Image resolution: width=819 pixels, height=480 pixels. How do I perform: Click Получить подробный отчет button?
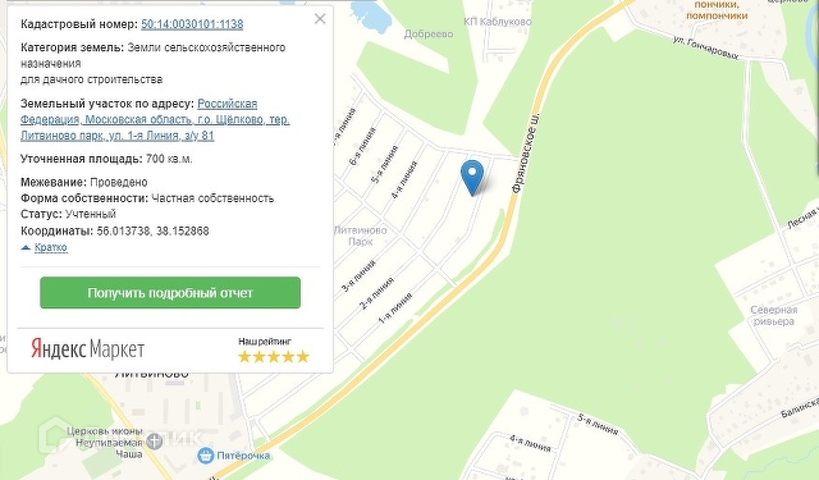[170, 292]
